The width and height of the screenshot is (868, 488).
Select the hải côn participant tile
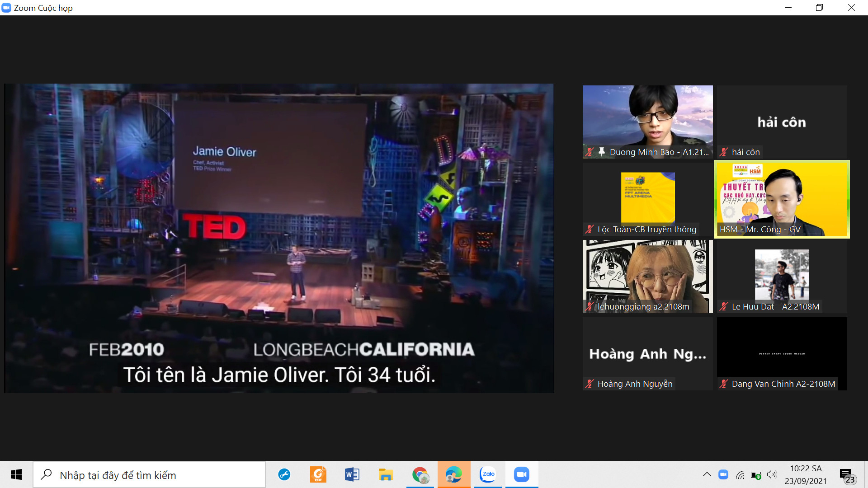(x=782, y=122)
